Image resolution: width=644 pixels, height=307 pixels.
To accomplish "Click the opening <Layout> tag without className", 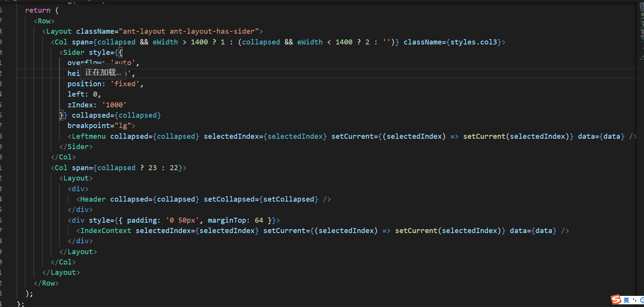I will 76,178.
